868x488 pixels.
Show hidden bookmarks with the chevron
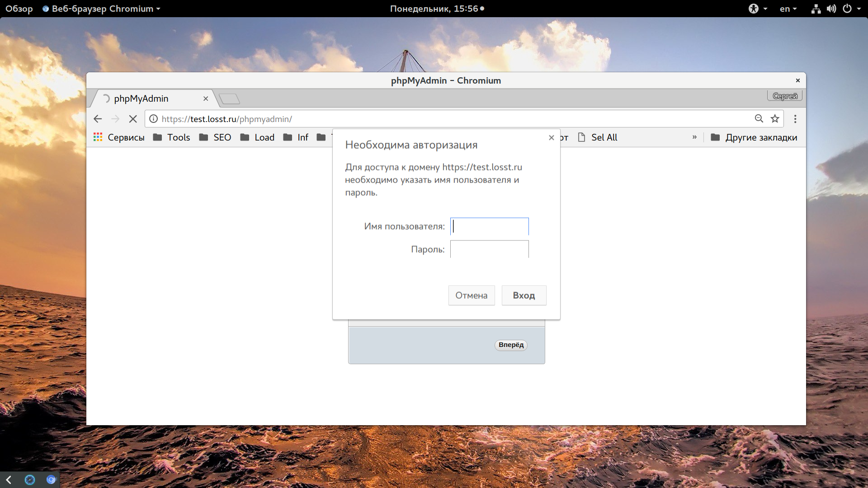694,137
